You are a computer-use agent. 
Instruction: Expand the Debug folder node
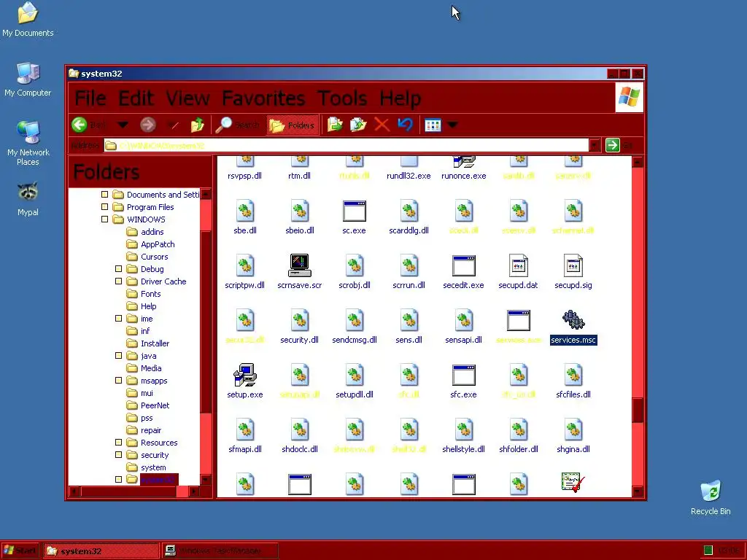[x=119, y=268]
